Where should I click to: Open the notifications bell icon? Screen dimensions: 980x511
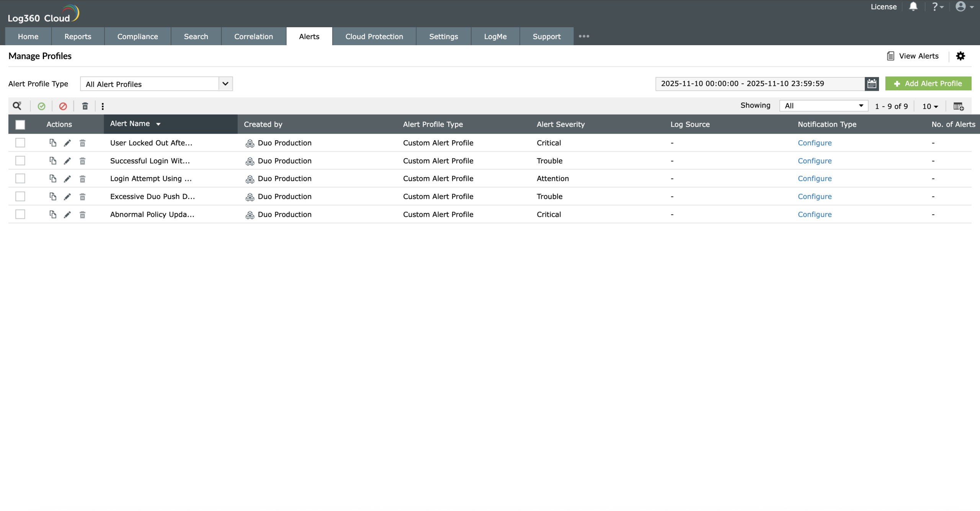pos(913,7)
